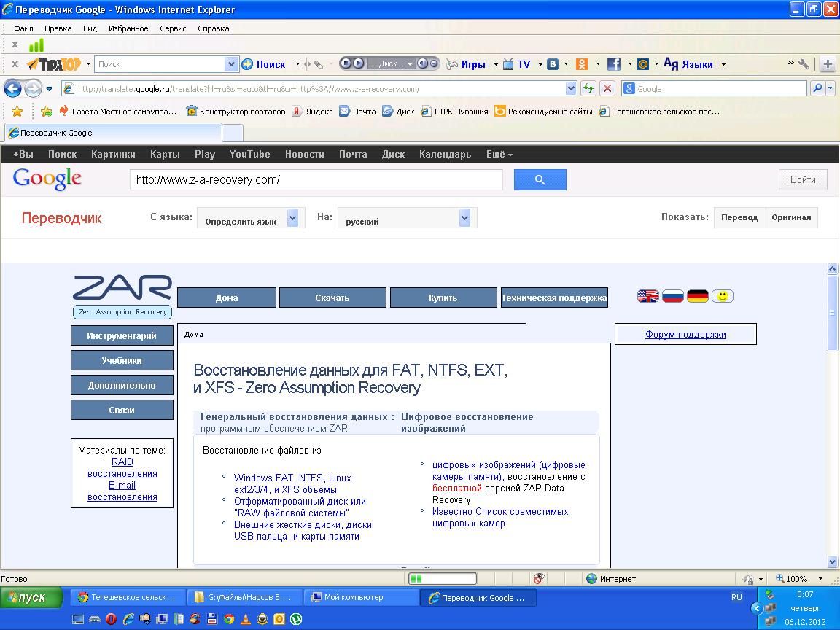Click the Back navigation arrow
The height and width of the screenshot is (630, 840).
pos(13,88)
